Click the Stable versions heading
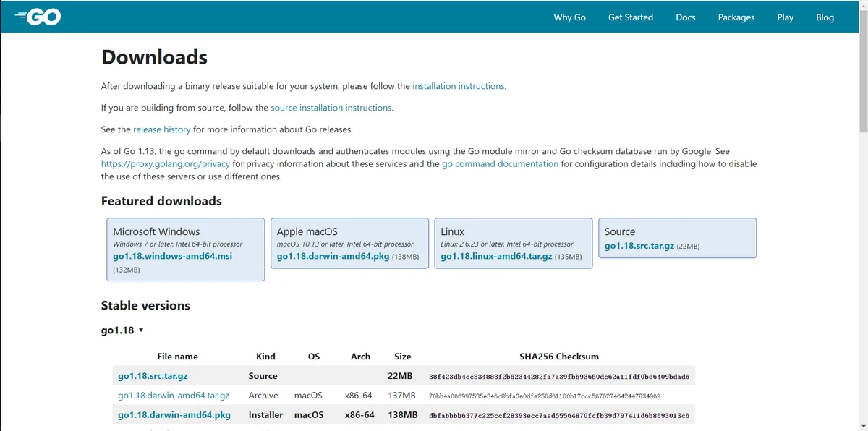 (x=145, y=305)
